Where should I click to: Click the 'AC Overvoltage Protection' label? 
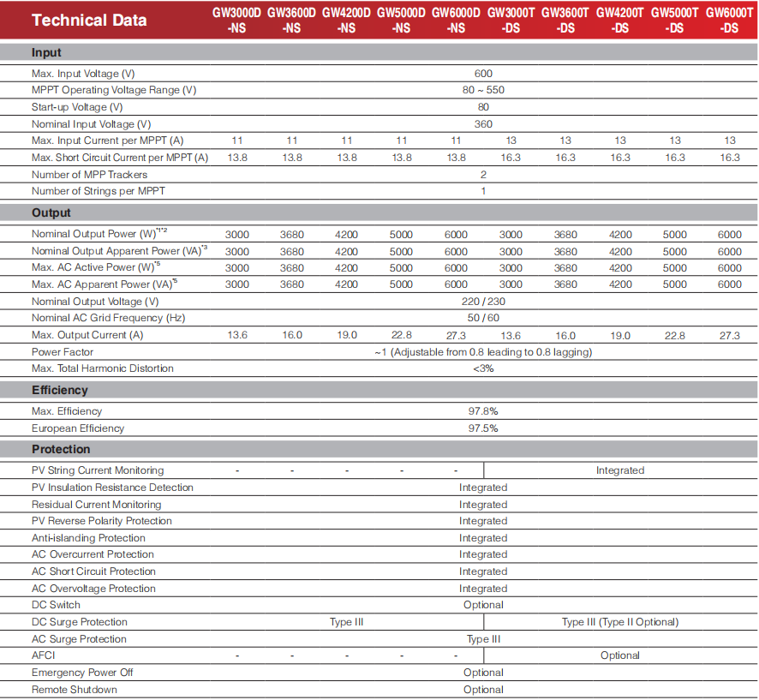[94, 589]
